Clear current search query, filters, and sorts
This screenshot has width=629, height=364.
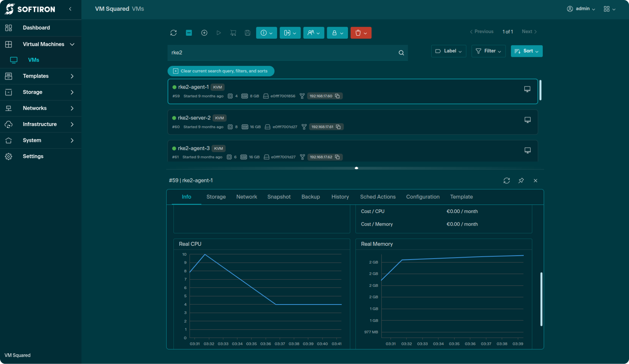pyautogui.click(x=221, y=71)
